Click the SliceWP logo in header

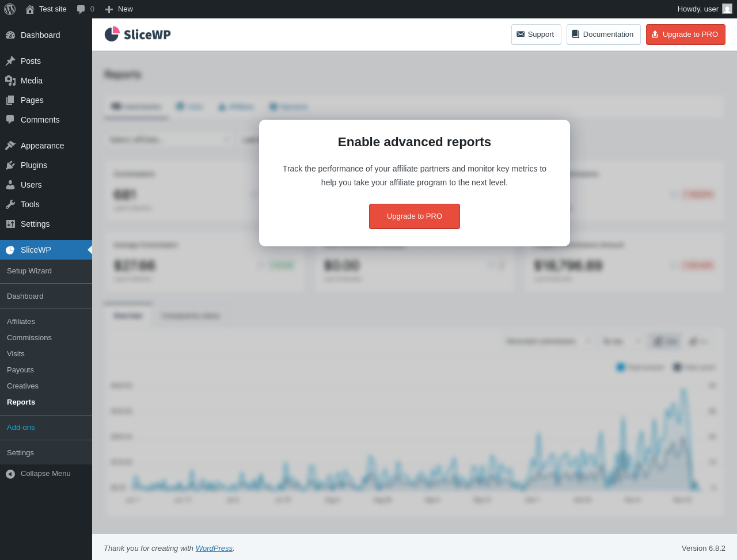click(138, 35)
